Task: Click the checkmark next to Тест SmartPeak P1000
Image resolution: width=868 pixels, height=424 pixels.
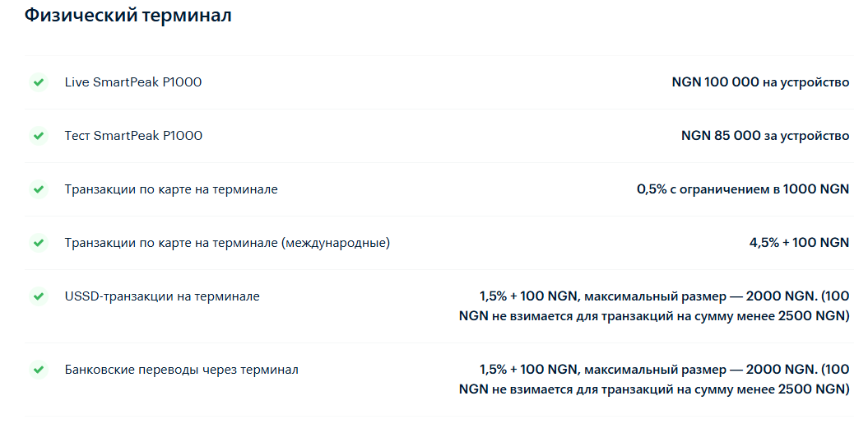Action: click(x=38, y=136)
